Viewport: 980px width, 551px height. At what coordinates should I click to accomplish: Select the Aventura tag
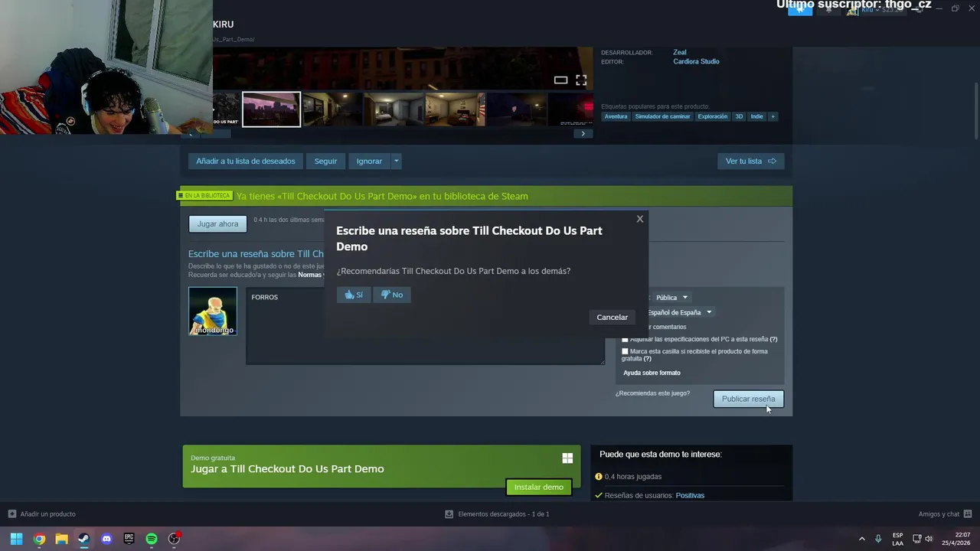click(x=616, y=116)
